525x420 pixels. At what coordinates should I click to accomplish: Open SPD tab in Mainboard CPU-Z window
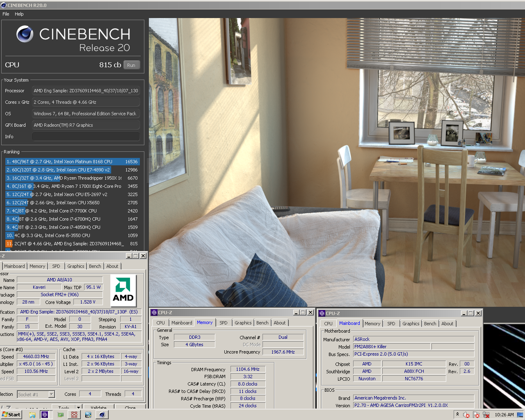pos(391,324)
